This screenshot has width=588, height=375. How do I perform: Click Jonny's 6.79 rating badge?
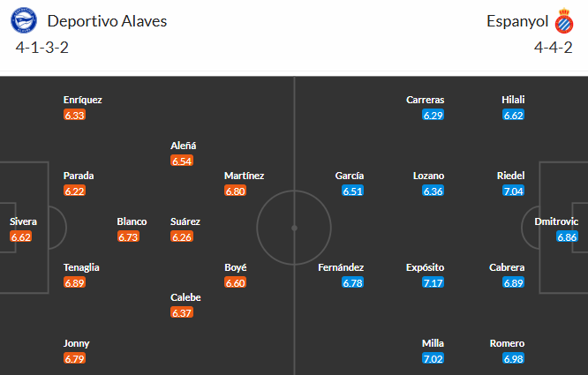coord(74,358)
